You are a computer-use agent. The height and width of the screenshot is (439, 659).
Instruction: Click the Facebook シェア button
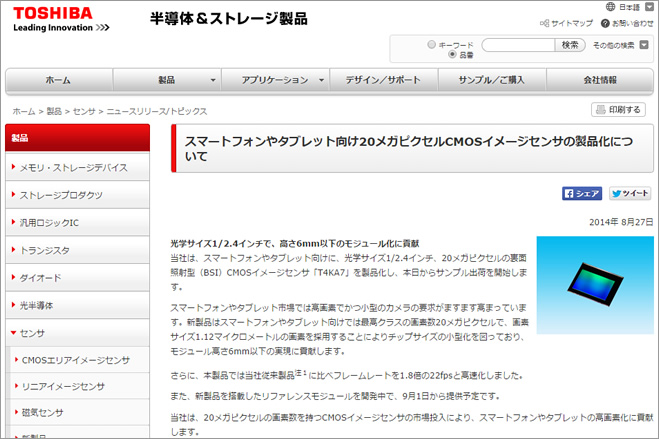(582, 193)
